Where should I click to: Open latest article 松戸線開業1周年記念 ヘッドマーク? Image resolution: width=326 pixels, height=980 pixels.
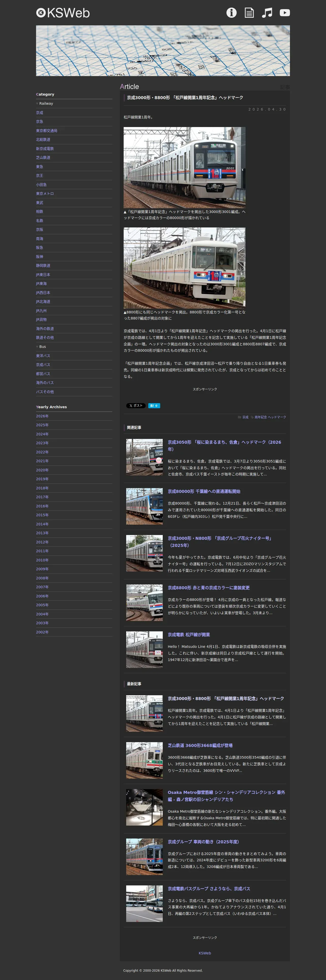226,699
